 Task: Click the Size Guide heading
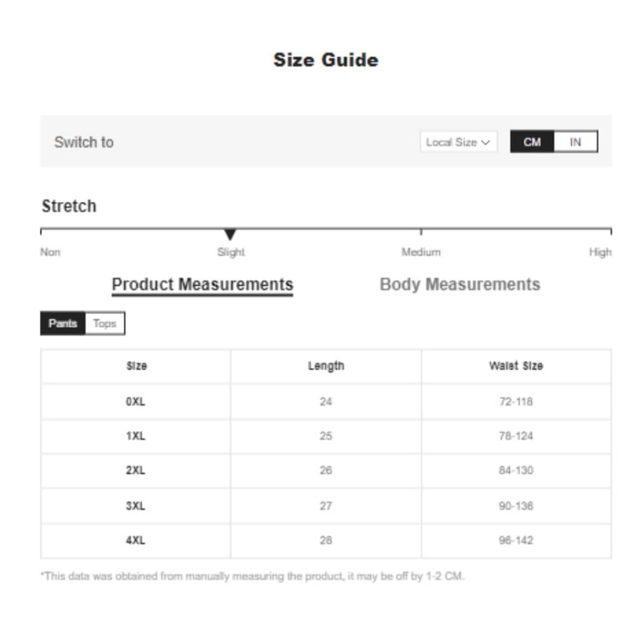coord(326,60)
